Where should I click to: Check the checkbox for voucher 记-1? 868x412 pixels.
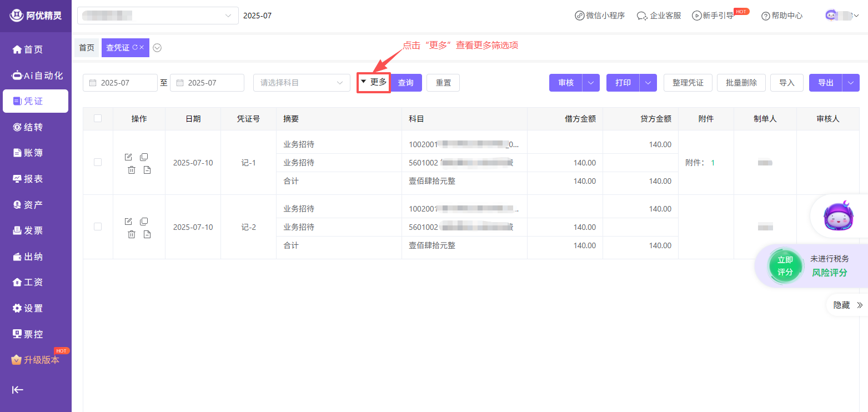[x=98, y=162]
